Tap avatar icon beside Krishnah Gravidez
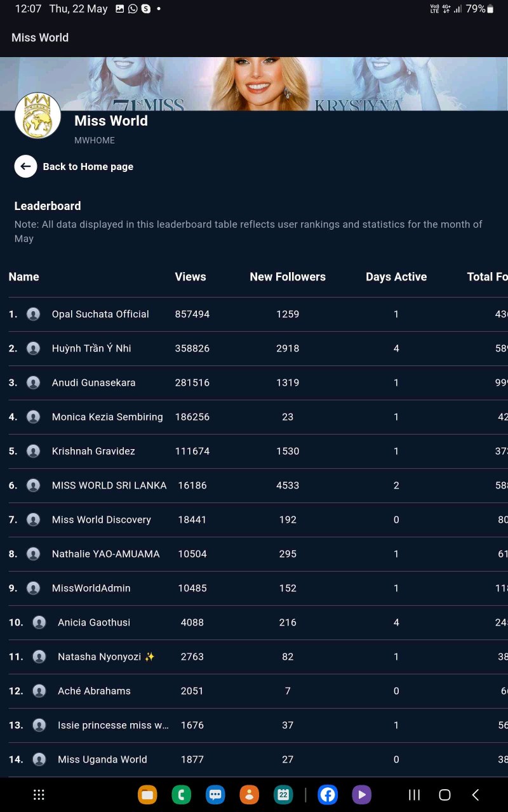The height and width of the screenshot is (812, 508). point(33,451)
